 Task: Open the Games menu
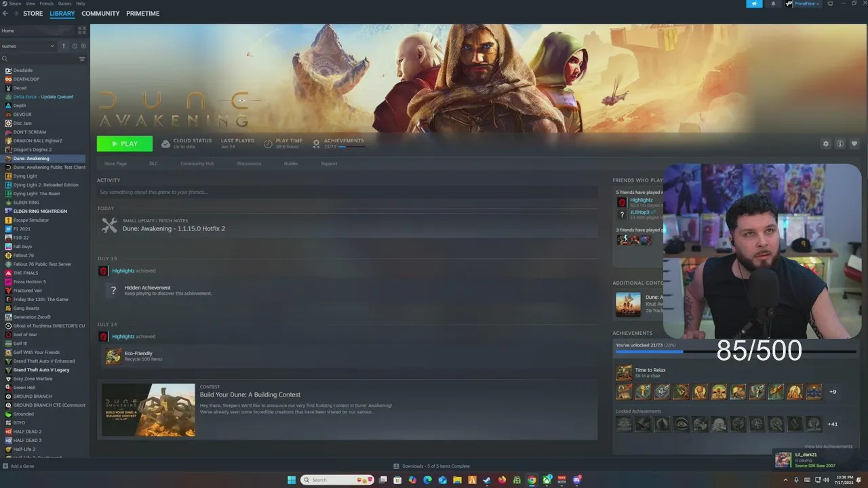(x=65, y=3)
